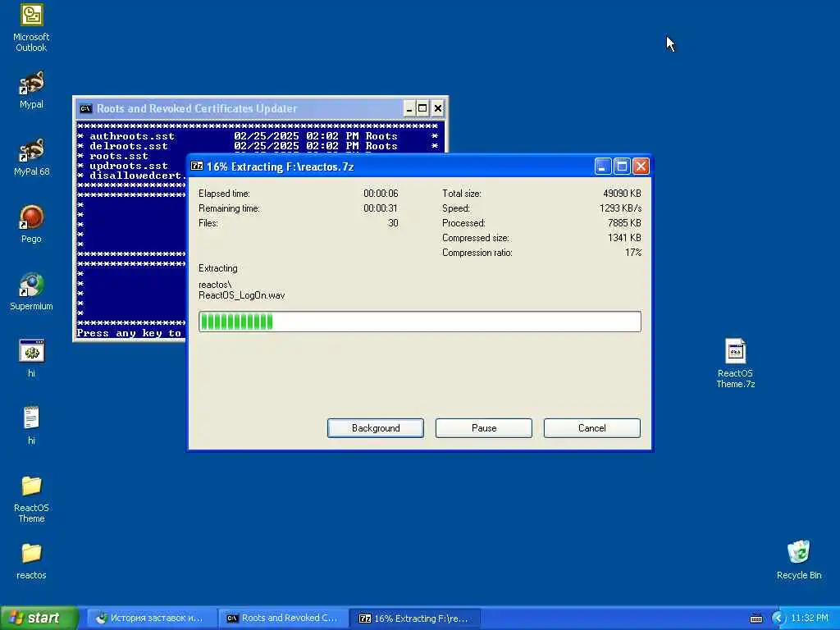The height and width of the screenshot is (630, 840).
Task: Open Microsoft Outlook desktop icon
Action: tap(31, 28)
